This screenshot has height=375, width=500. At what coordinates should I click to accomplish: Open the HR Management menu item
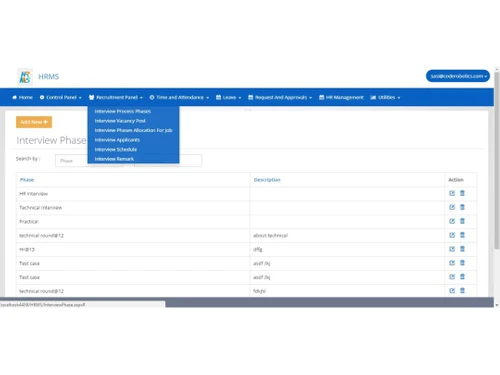[341, 97]
